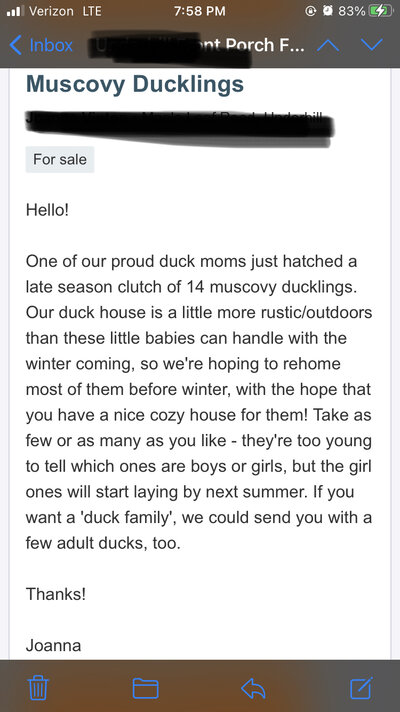Tap the orientation lock status icon
The image size is (400, 712).
(311, 11)
